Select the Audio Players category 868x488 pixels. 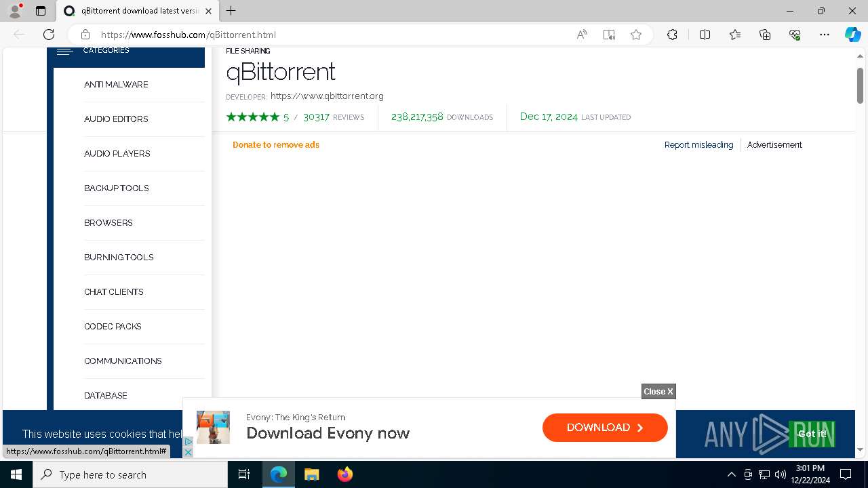tap(117, 154)
